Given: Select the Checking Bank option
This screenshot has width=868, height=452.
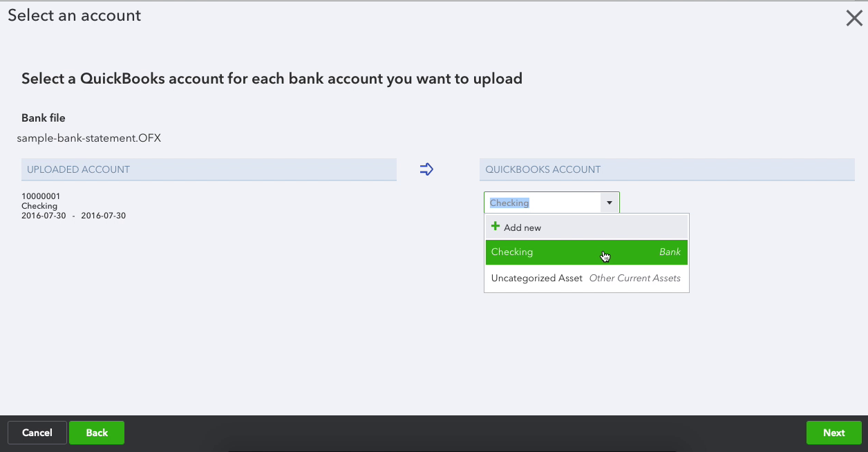Looking at the screenshot, I should 587,252.
